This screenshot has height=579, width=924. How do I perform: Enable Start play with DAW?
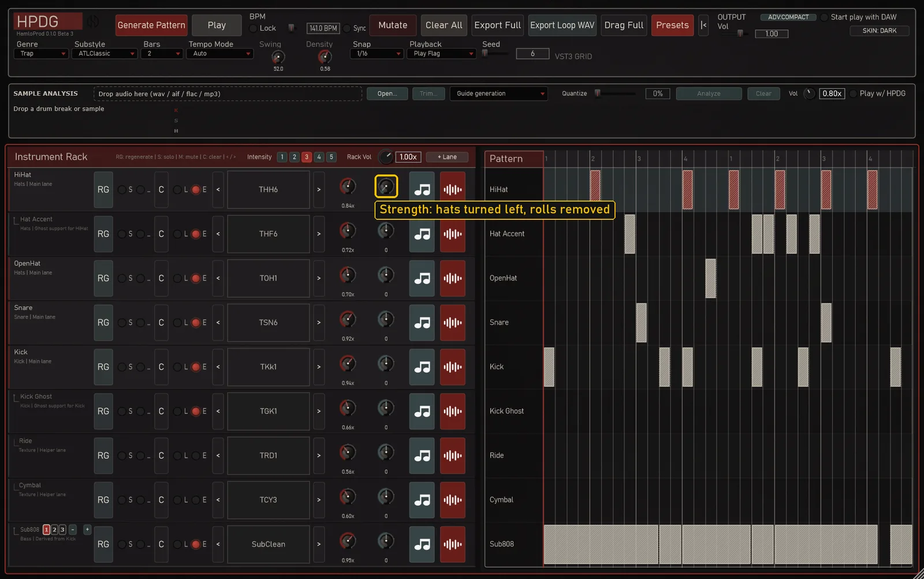pos(824,17)
